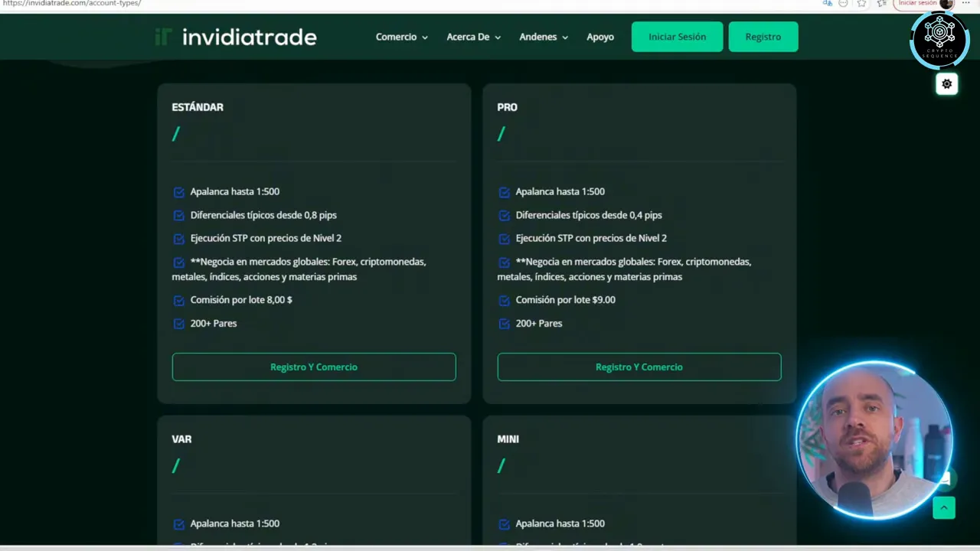Click check icon beside PRO 'Ejecución STP'
Image resolution: width=980 pixels, height=551 pixels.
pos(505,239)
